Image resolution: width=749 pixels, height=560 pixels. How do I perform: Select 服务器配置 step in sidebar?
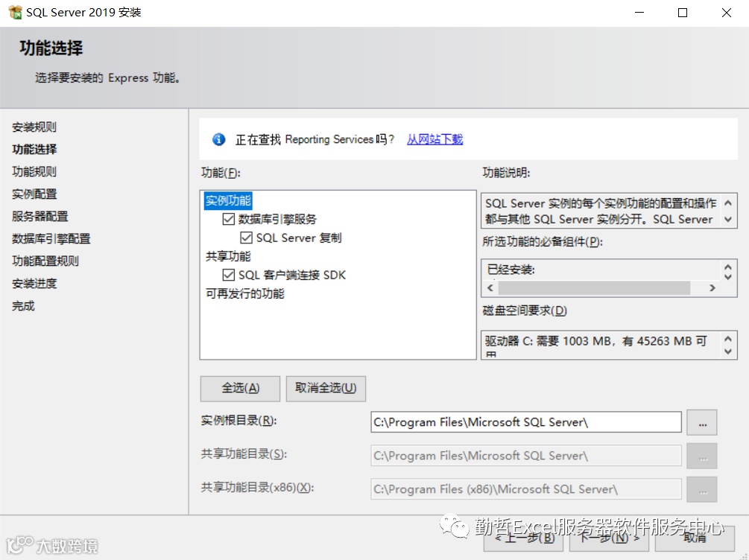39,216
